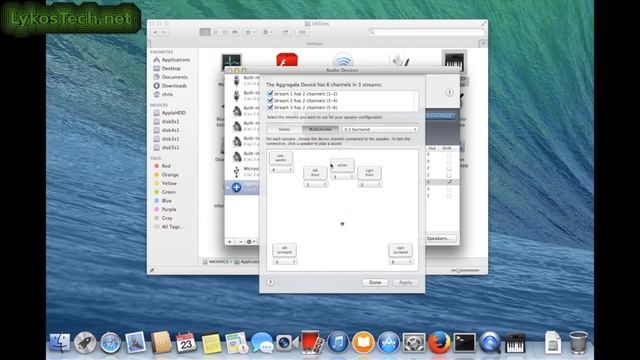Open the center channel dropdown showing 3
Screen dimensions: 640x360
click(x=343, y=177)
